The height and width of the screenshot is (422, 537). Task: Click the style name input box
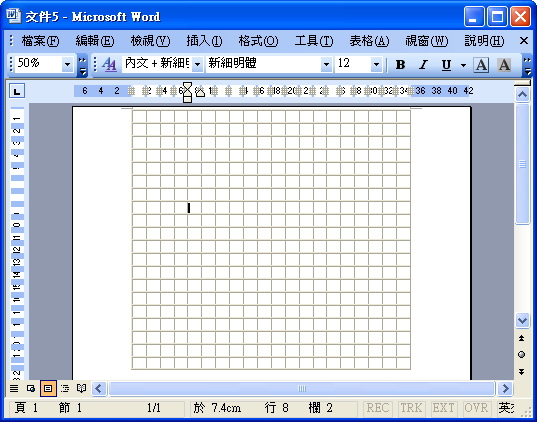[x=157, y=64]
